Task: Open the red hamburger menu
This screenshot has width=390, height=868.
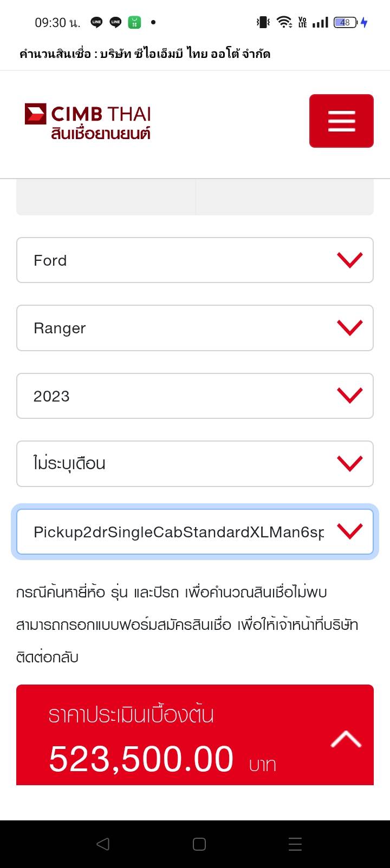Action: (341, 121)
